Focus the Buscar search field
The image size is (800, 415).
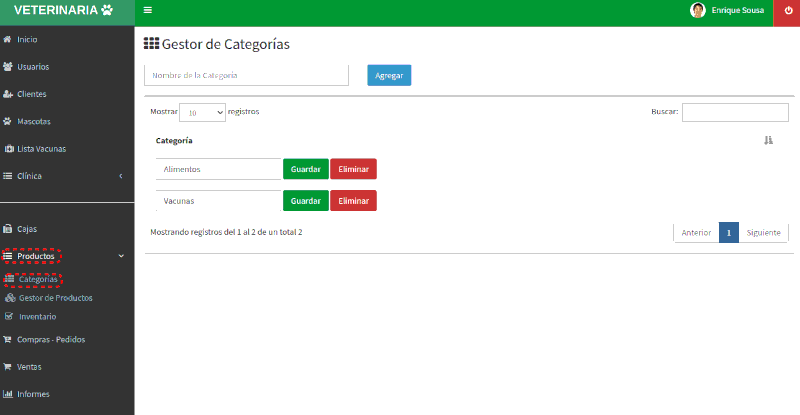(735, 112)
